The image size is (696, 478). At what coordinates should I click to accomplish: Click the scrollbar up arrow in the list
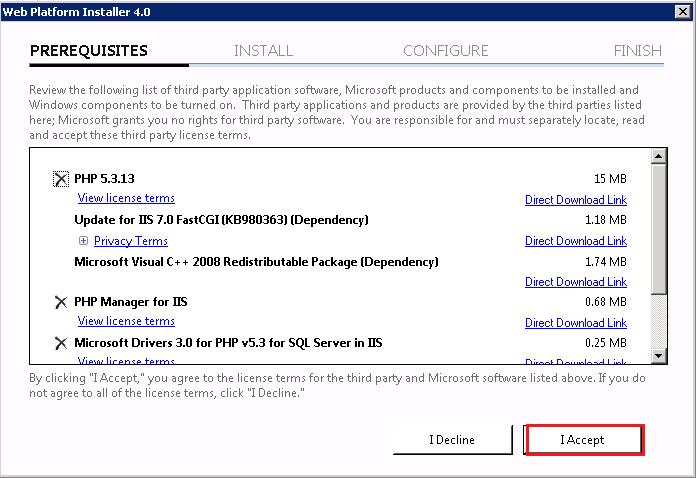click(x=658, y=156)
